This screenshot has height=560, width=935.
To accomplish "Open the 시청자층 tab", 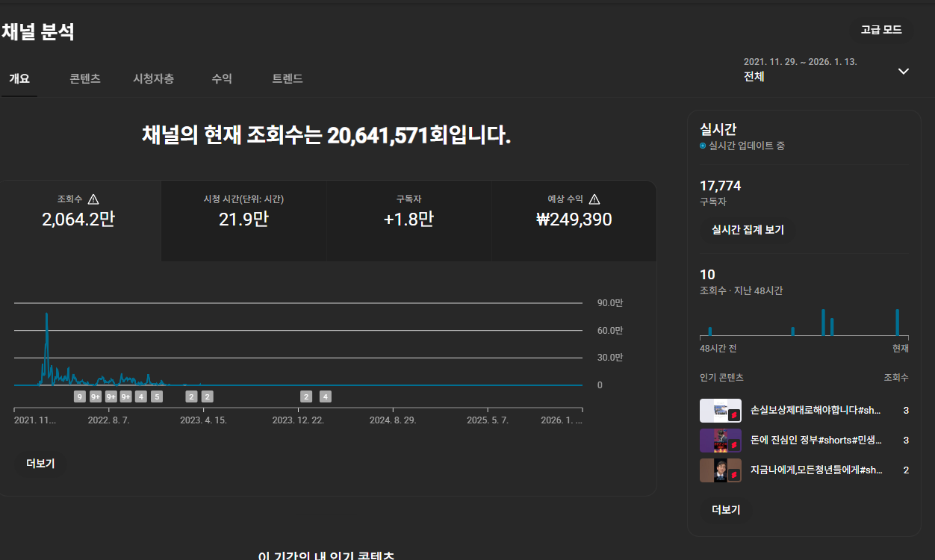I will (x=153, y=78).
